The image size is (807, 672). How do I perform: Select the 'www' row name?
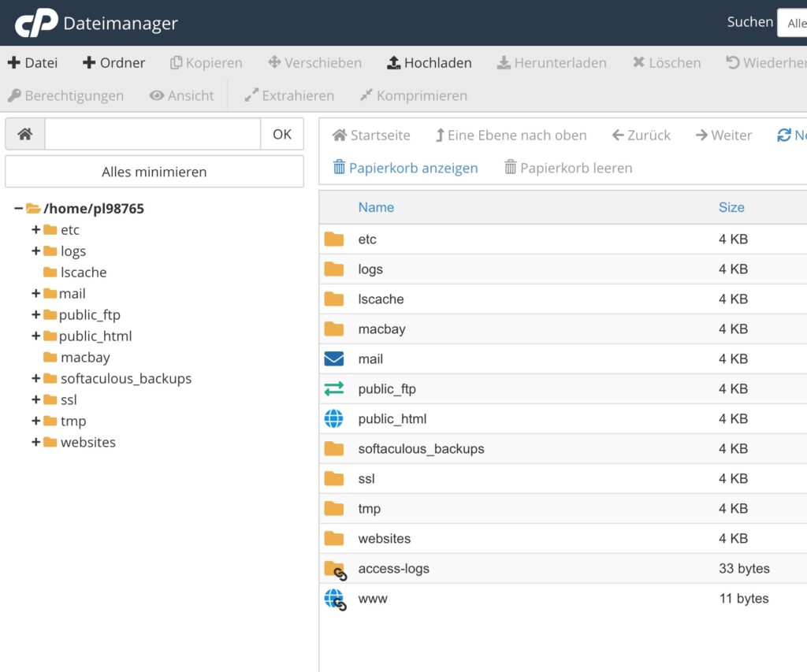pos(373,599)
